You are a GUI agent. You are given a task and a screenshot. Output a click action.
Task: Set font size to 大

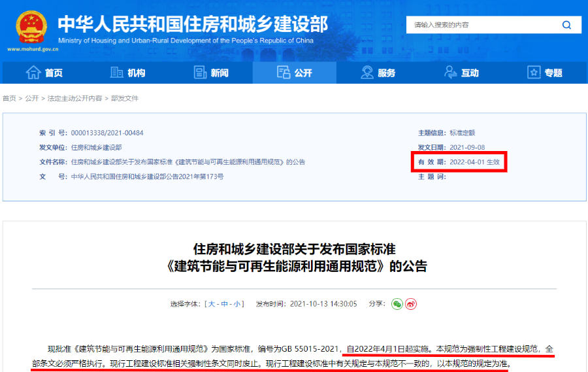tap(212, 304)
